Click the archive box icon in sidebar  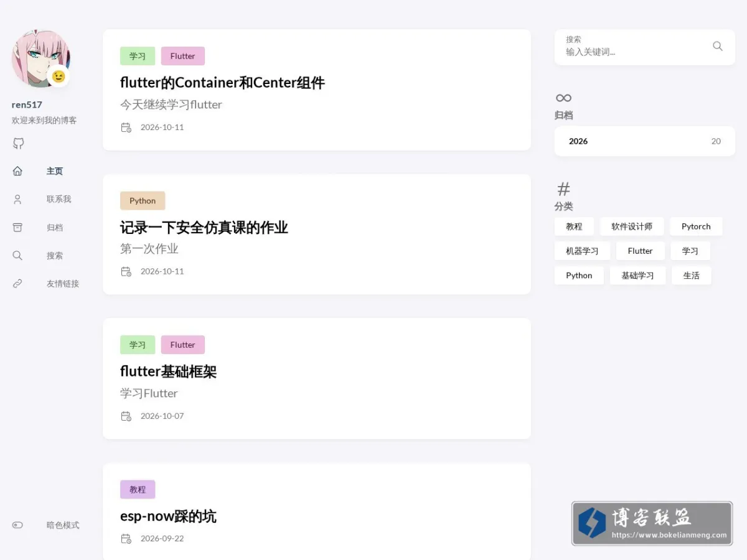[x=17, y=227]
